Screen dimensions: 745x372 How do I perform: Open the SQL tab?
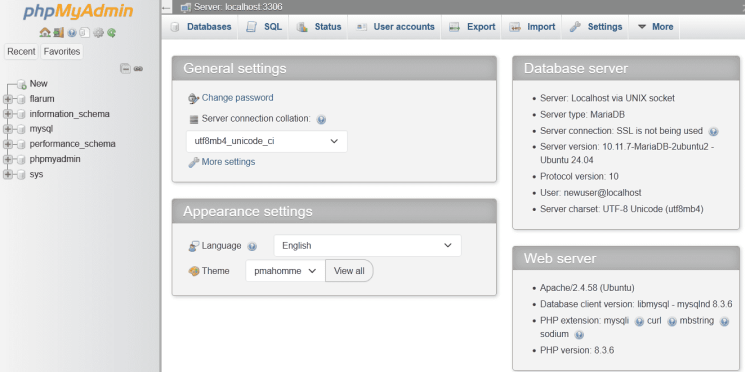(x=264, y=27)
